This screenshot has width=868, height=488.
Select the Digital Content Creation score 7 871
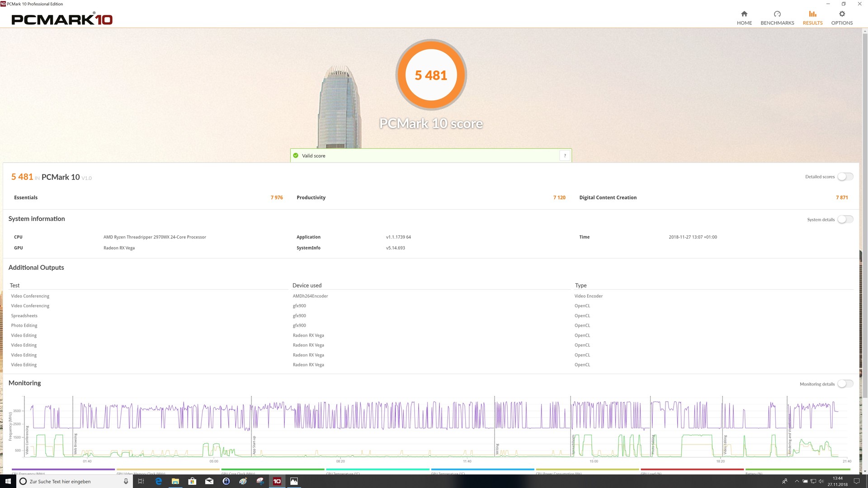[842, 197]
